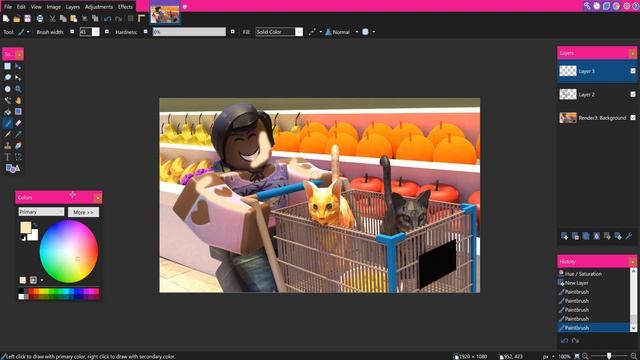
Task: Toggle Layers window icon at top right
Action: tap(607, 6)
